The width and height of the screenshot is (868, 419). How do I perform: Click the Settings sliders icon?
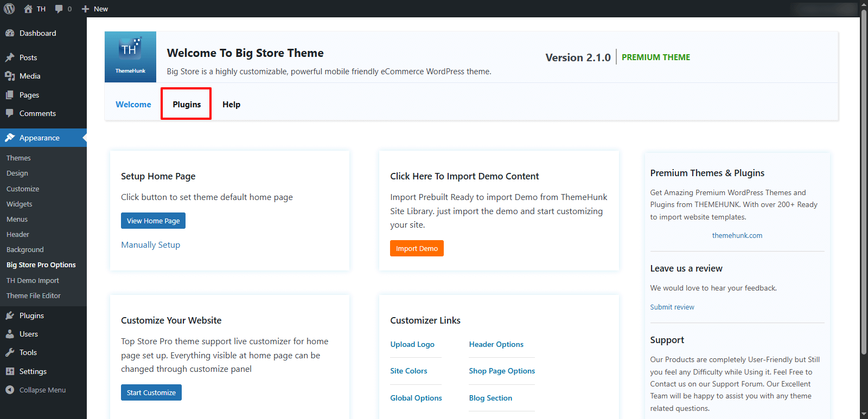click(x=10, y=371)
